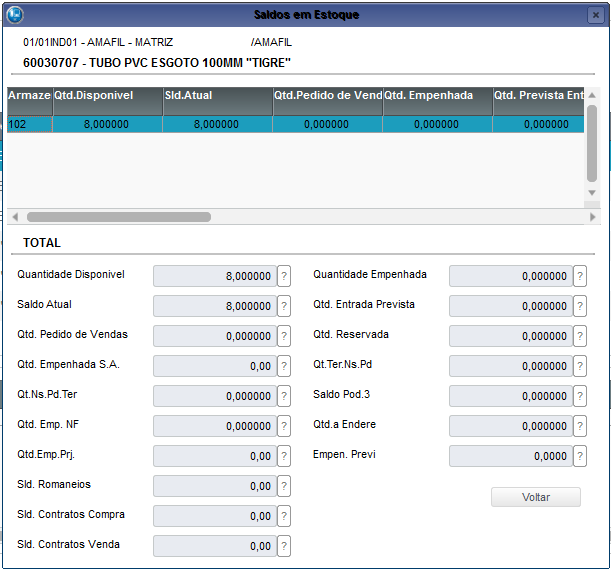Screen dimensions: 611x571
Task: Click the Sld. Contratos Venda field
Action: coord(214,546)
